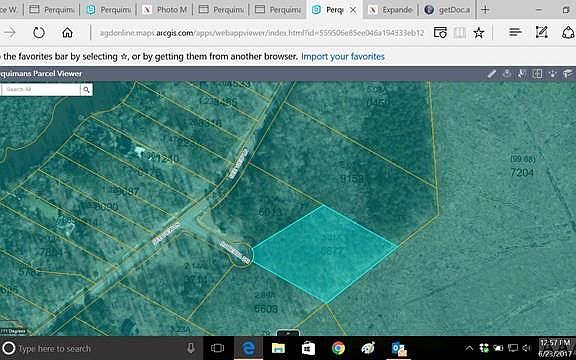
Task: Open the Web Note pen tool
Action: 541,32
